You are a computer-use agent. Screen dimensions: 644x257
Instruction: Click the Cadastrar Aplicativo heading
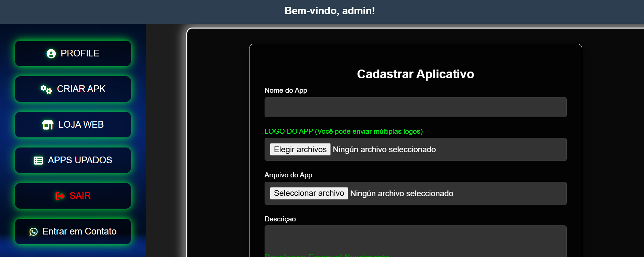click(415, 74)
